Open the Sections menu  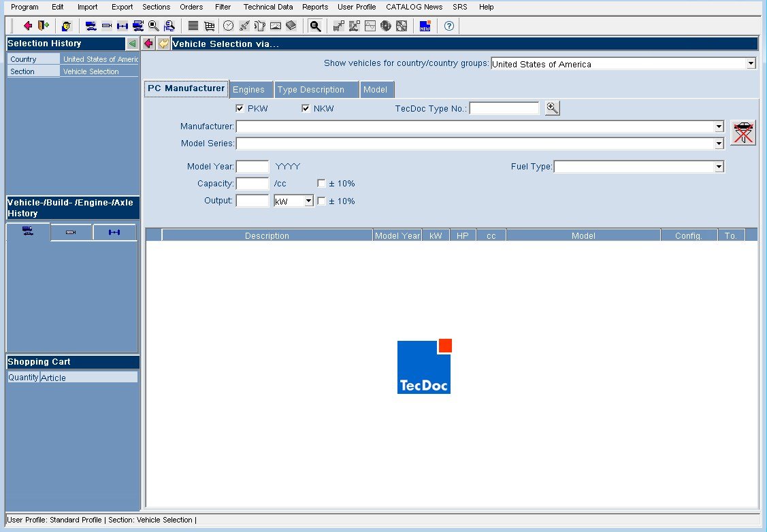tap(156, 7)
